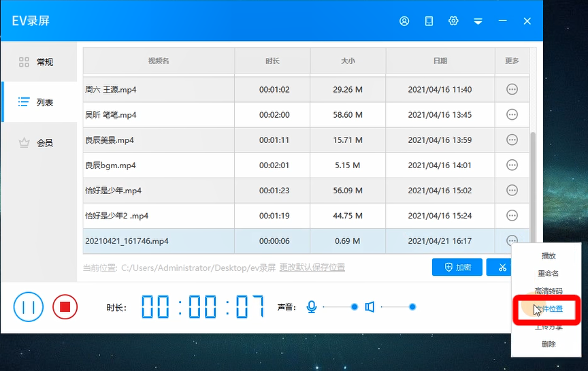Open settings gear in title bar
Image resolution: width=588 pixels, height=371 pixels.
pyautogui.click(x=453, y=21)
